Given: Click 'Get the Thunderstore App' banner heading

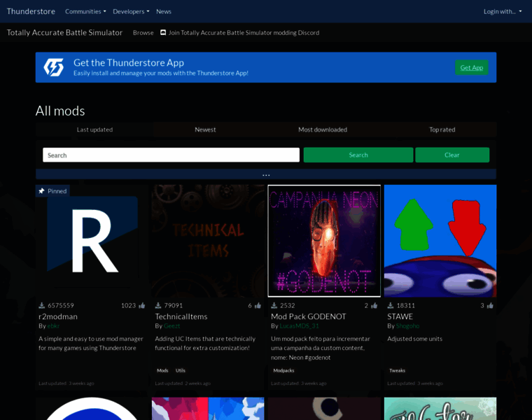Looking at the screenshot, I should click(129, 63).
